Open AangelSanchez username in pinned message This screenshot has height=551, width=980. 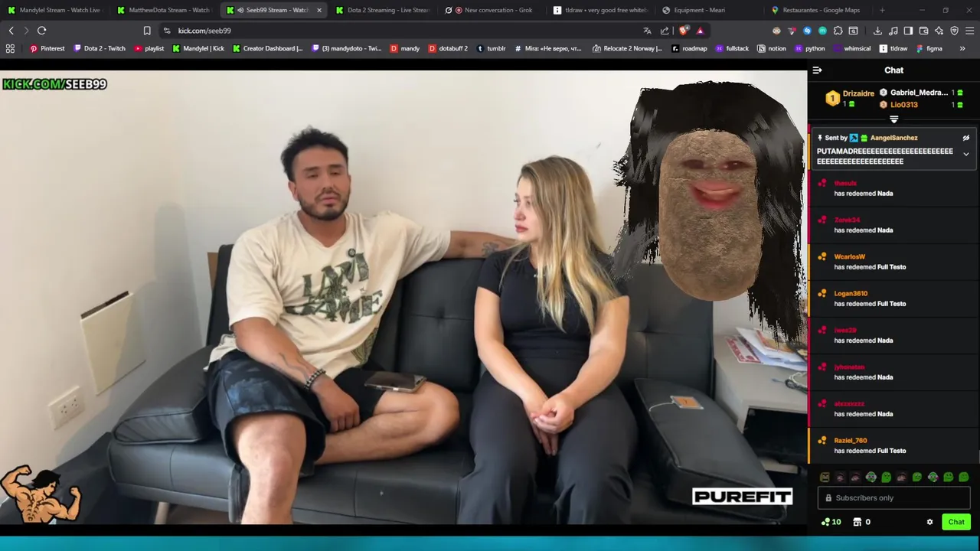click(x=893, y=138)
